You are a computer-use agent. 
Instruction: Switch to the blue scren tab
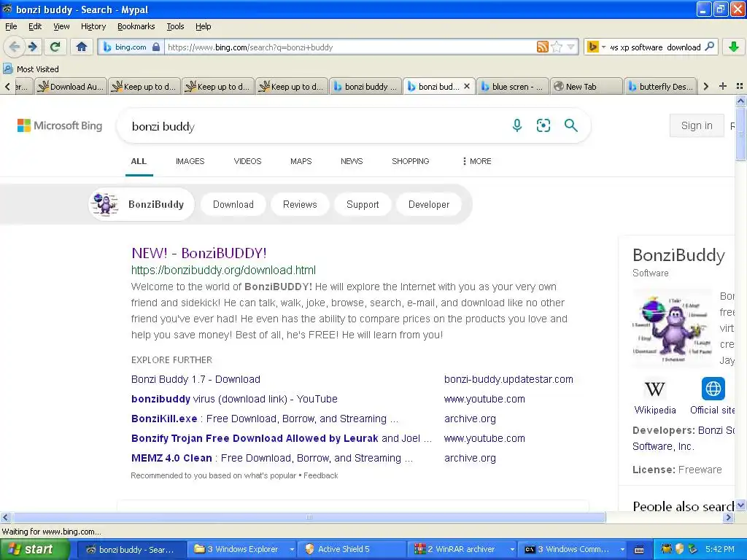(x=512, y=86)
